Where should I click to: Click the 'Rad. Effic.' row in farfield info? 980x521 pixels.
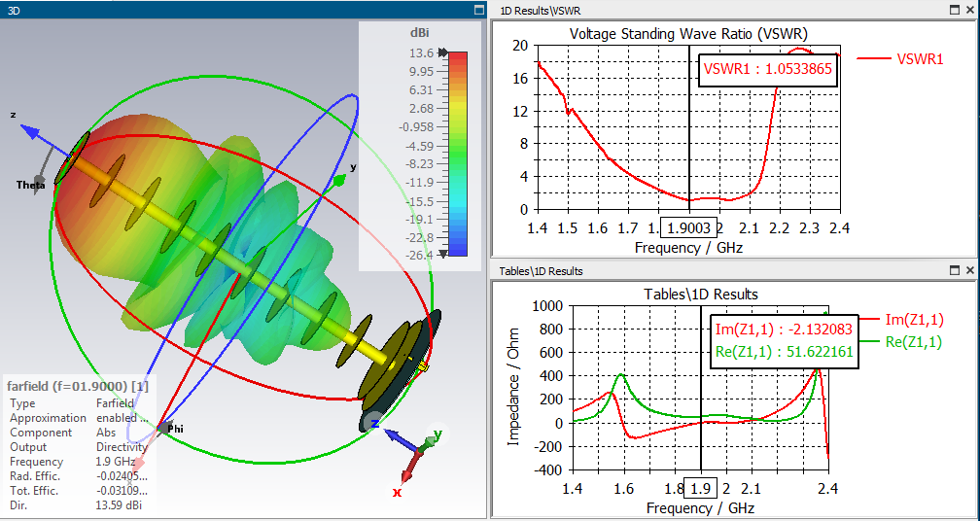pos(78,476)
